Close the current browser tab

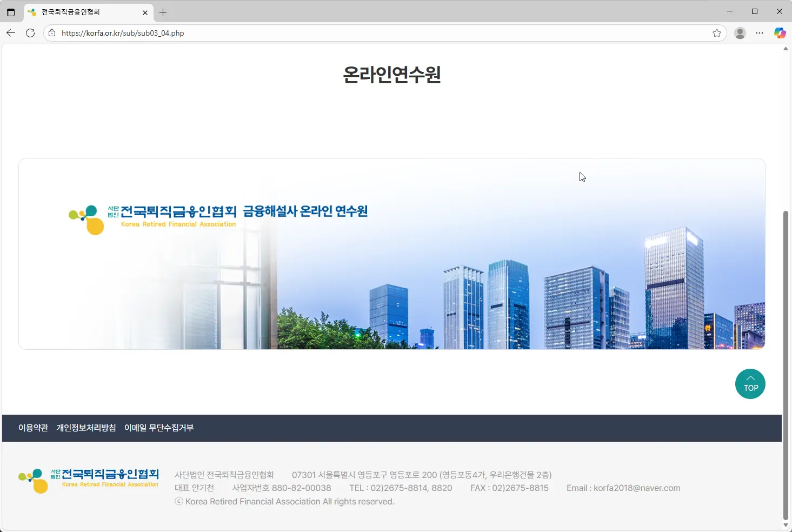coord(145,12)
